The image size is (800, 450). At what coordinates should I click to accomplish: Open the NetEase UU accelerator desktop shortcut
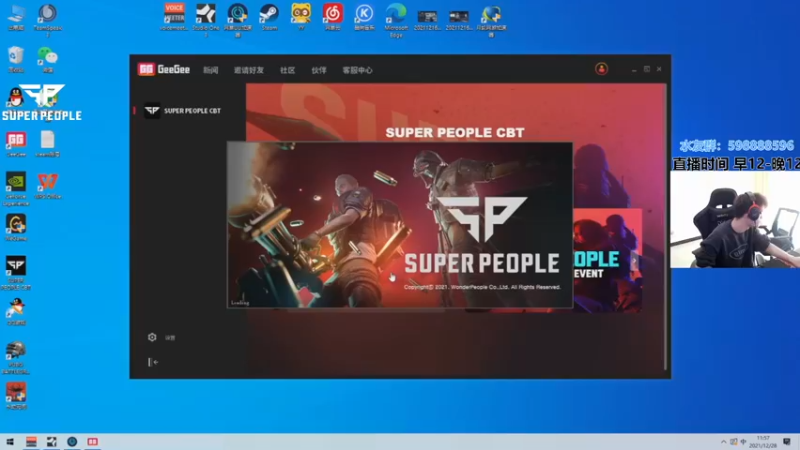pos(238,19)
